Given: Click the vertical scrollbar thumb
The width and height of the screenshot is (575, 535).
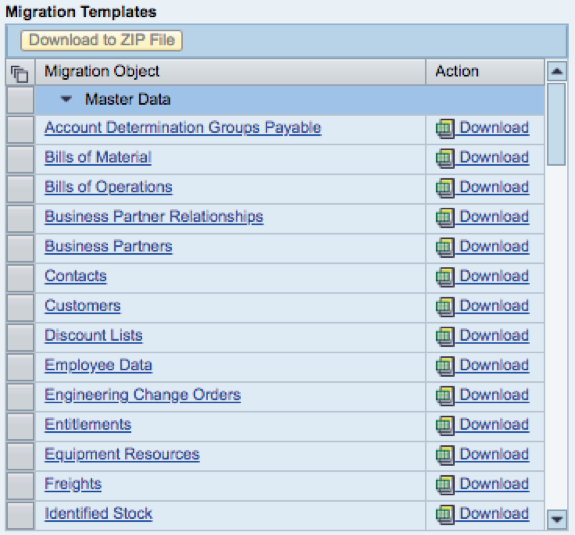Looking at the screenshot, I should coord(556,124).
